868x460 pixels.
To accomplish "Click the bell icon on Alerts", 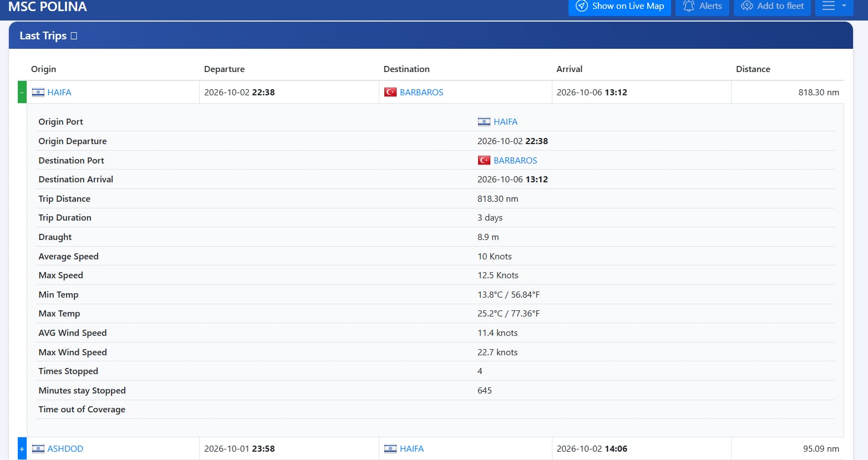I will click(689, 6).
